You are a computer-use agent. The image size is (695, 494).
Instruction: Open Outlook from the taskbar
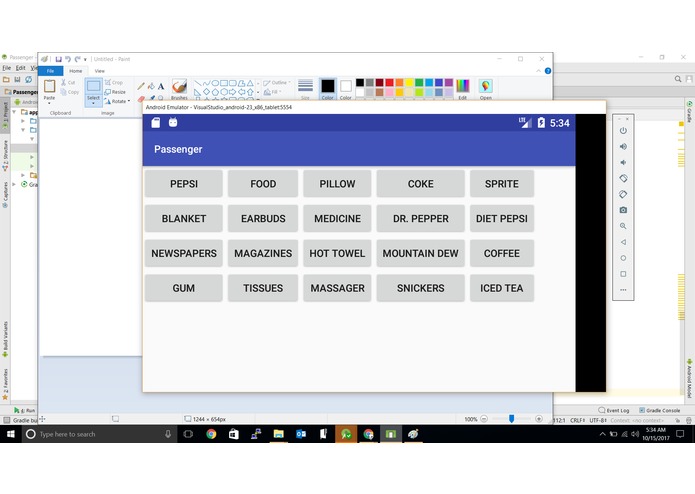coord(301,434)
